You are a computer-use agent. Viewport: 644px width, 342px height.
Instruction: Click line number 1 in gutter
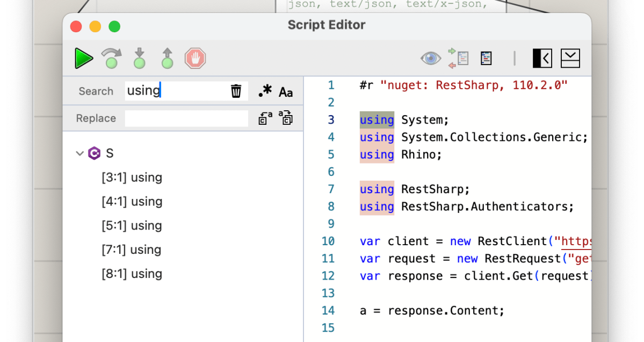(331, 85)
